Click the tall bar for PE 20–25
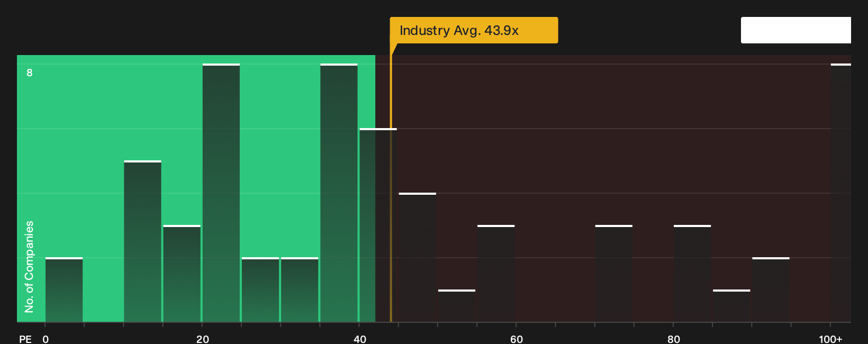This screenshot has width=868, height=344. click(x=221, y=193)
